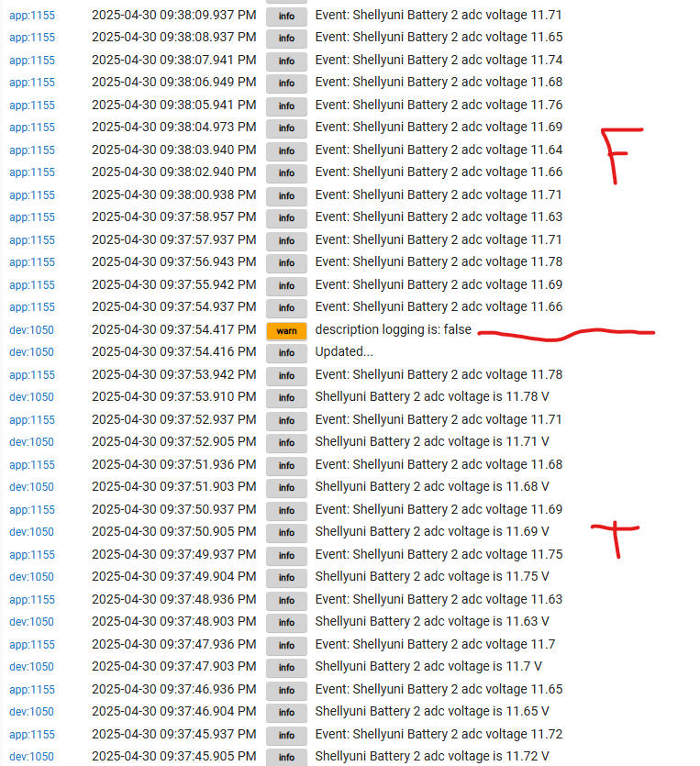Viewport: 700px width, 766px height.
Task: Click info badge at 09:38:00.938 PM
Action: click(x=286, y=196)
